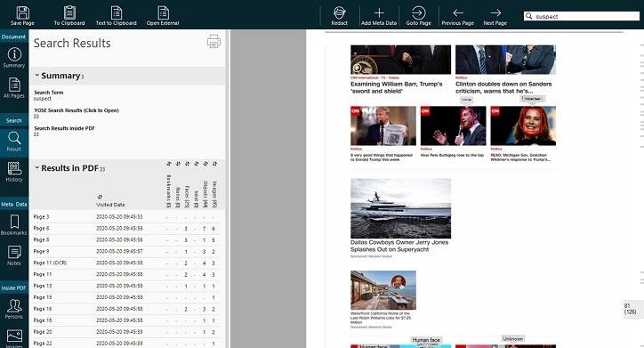Open the Notes sidebar icon
The height and width of the screenshot is (348, 644).
(x=14, y=252)
